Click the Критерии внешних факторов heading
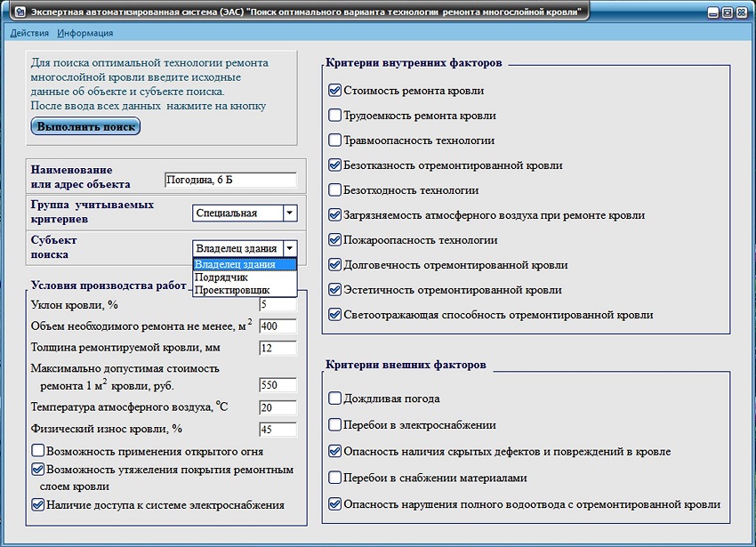 click(406, 365)
